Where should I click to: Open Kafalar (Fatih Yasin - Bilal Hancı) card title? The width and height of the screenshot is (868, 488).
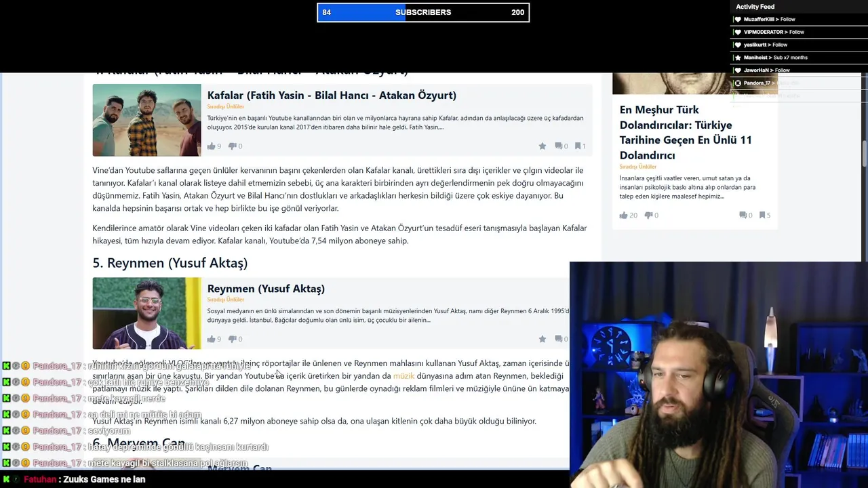point(332,96)
